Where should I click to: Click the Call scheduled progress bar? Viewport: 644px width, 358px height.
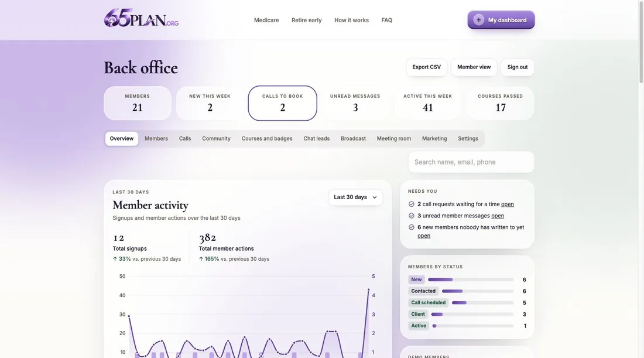(x=482, y=302)
